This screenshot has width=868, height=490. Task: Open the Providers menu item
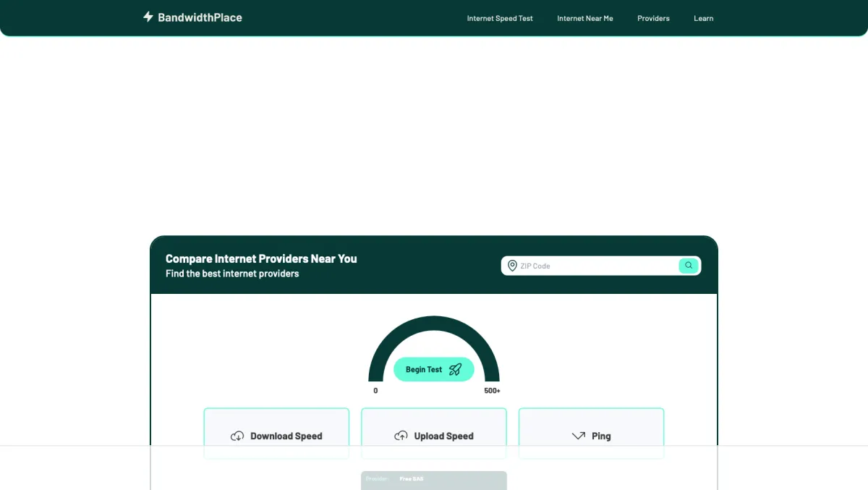click(653, 18)
